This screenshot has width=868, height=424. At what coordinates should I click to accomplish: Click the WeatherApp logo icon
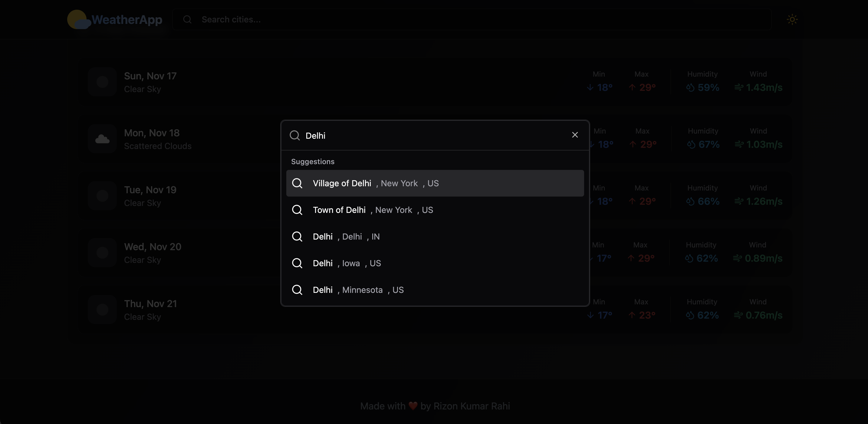click(x=78, y=20)
